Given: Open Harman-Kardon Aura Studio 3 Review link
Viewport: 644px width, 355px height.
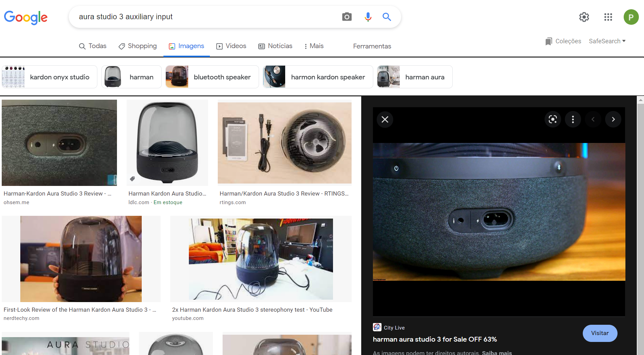Looking at the screenshot, I should pyautogui.click(x=57, y=193).
